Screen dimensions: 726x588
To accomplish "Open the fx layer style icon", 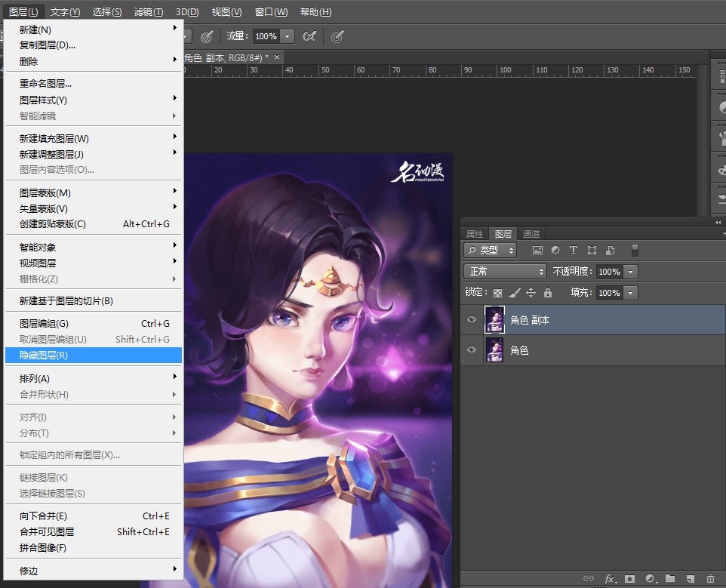I will click(x=610, y=579).
